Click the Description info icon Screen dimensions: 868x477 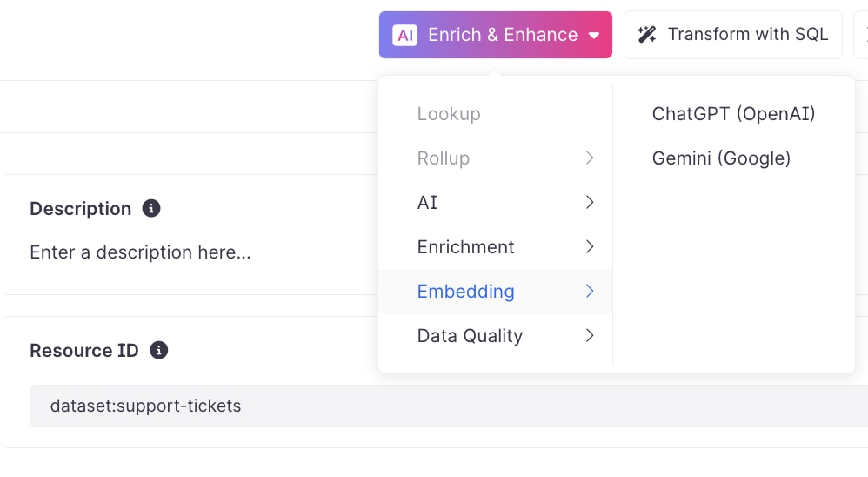[x=151, y=208]
